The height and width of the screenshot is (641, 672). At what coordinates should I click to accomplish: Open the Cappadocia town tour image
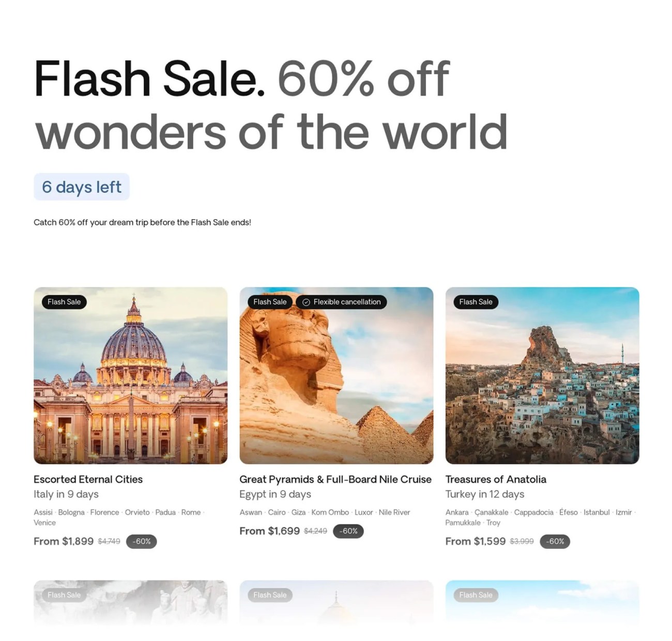click(542, 375)
